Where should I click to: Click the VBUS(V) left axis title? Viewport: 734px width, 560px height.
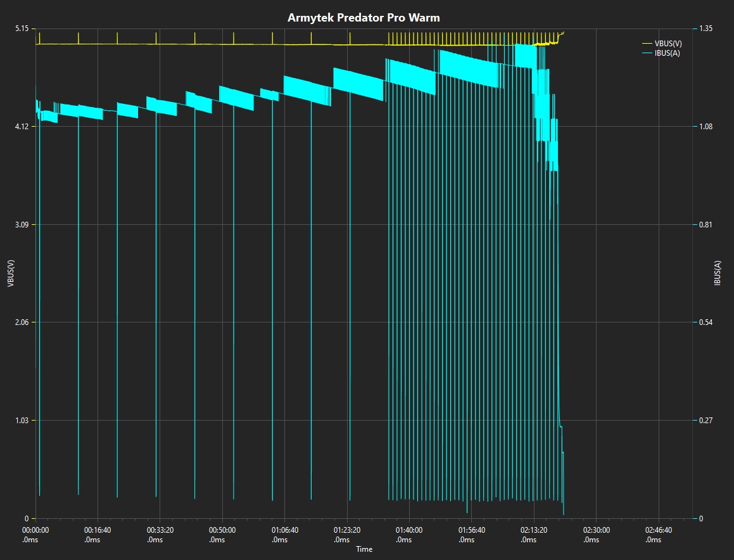point(11,274)
